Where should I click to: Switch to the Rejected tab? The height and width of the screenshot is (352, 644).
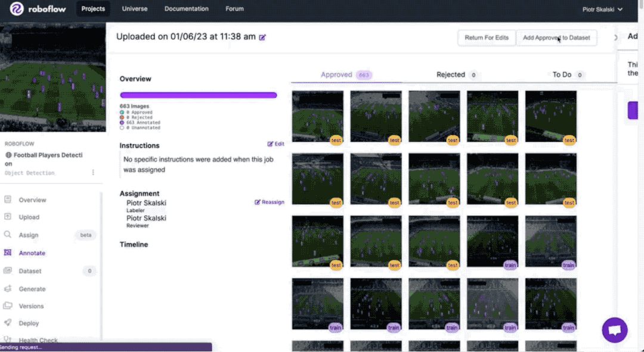450,74
